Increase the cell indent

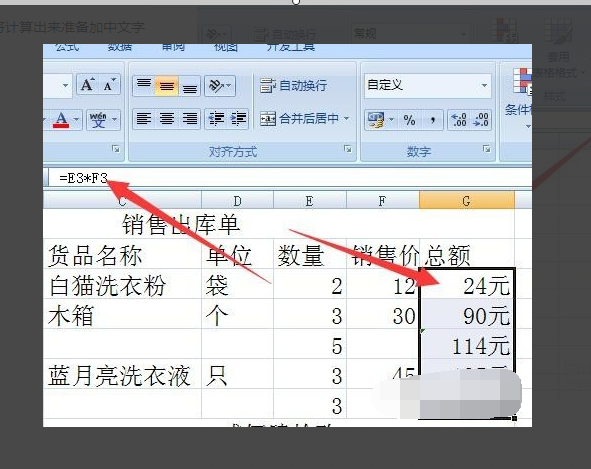(238, 119)
